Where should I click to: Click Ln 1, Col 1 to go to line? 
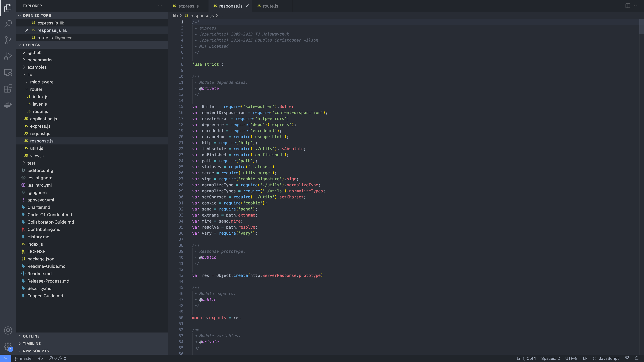click(x=526, y=358)
